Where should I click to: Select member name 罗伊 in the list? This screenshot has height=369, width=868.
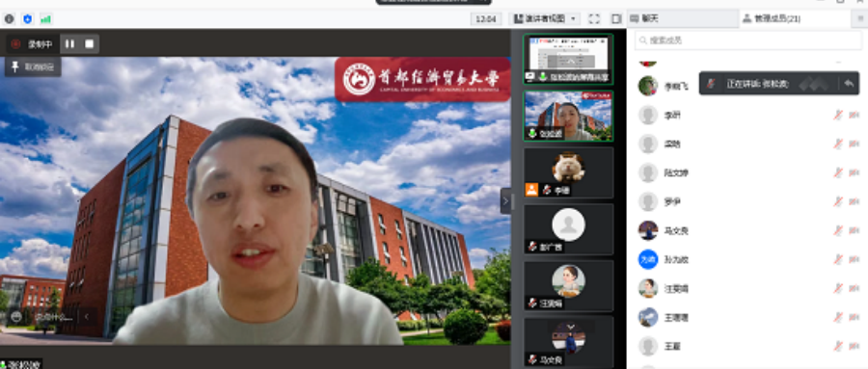point(672,202)
